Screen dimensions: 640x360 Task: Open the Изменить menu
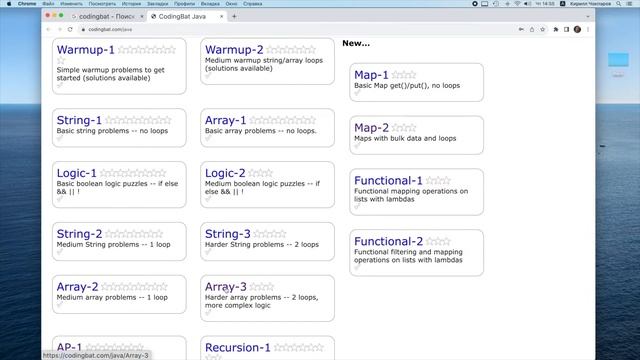[x=71, y=4]
